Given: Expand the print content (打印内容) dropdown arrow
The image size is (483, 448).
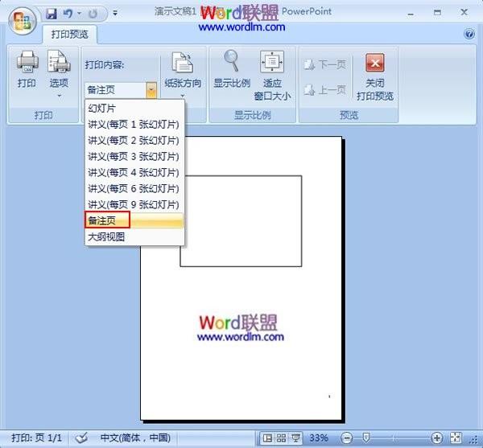Looking at the screenshot, I should pos(151,90).
